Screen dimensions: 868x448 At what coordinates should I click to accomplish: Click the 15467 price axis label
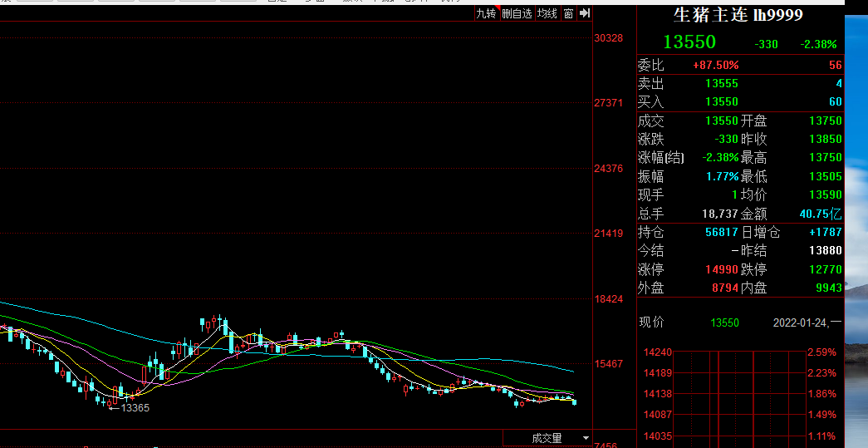(608, 364)
